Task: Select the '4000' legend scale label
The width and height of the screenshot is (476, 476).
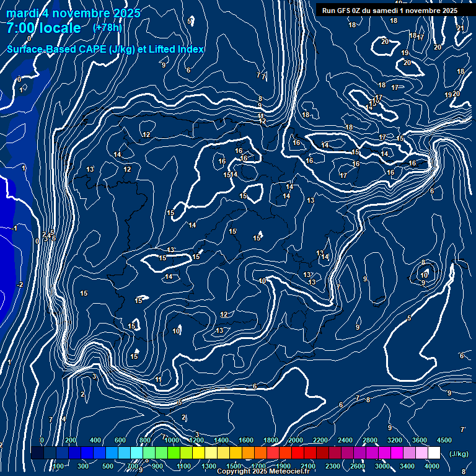Action: (432, 466)
